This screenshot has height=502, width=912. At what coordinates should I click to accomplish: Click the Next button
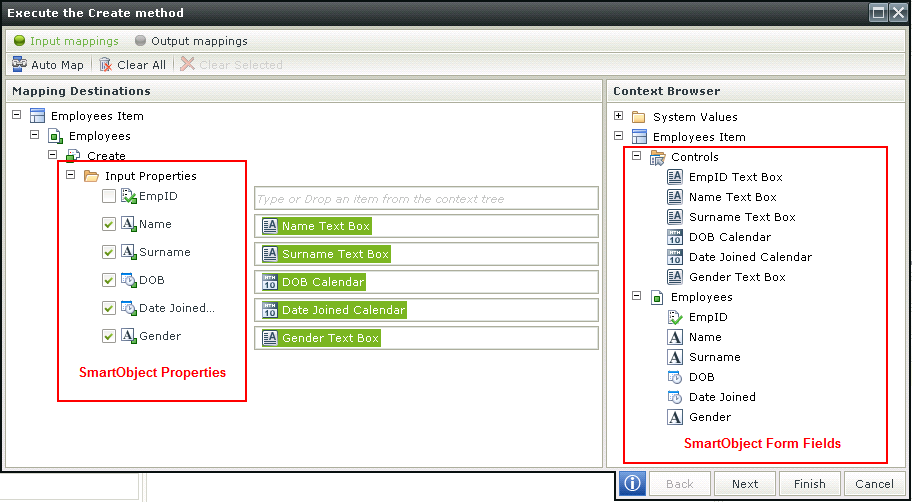(x=745, y=484)
